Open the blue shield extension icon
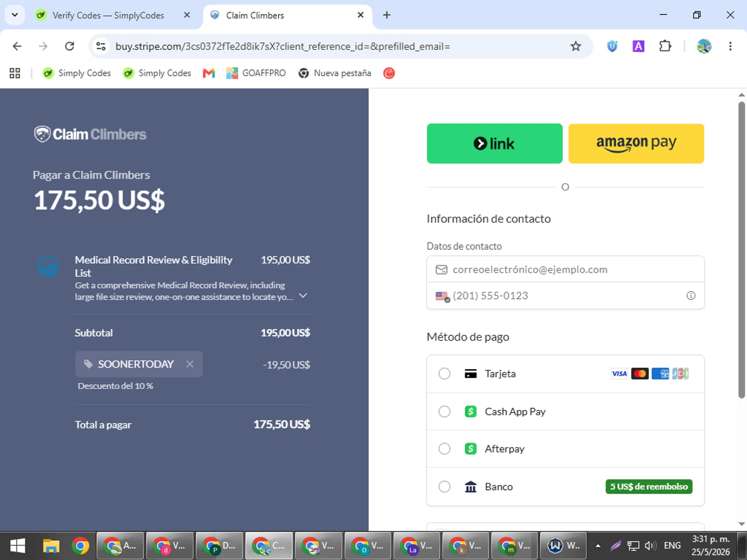The image size is (747, 560). (612, 46)
